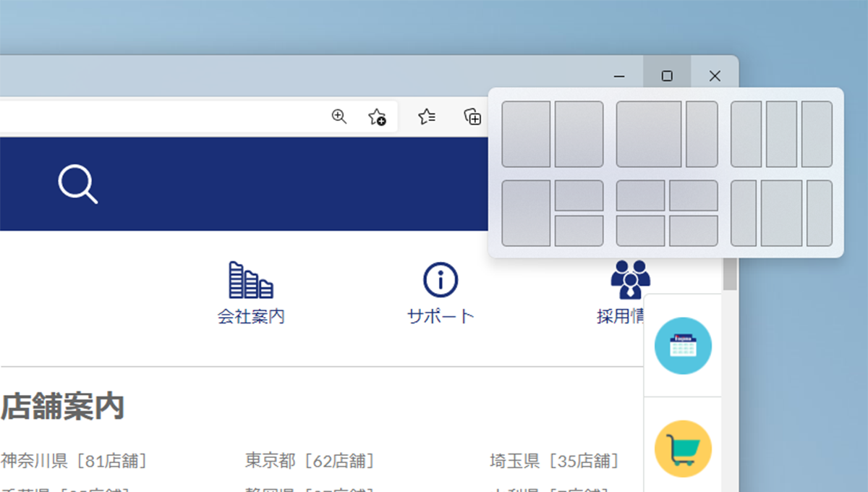Image resolution: width=868 pixels, height=492 pixels.
Task: Open 会社案内 building icon
Action: coord(250,280)
